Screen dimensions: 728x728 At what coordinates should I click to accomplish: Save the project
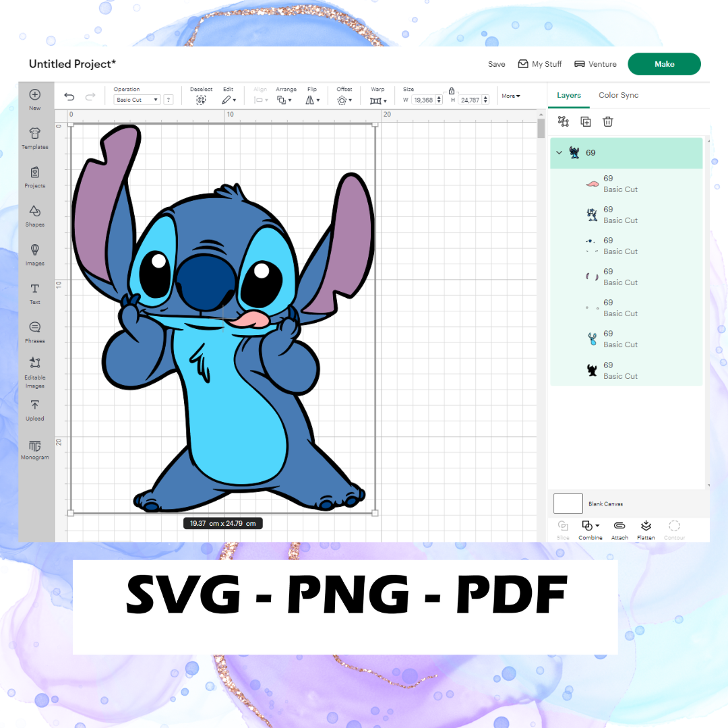click(x=496, y=64)
